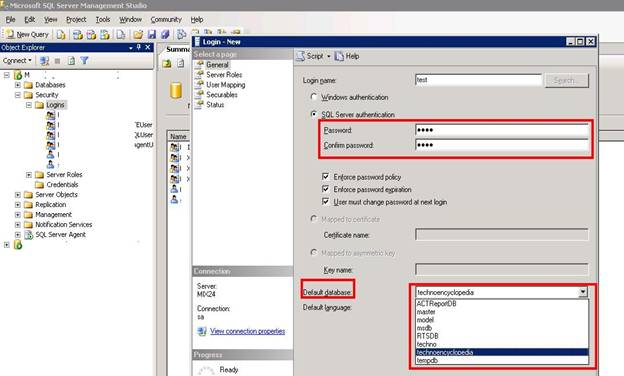Select the User Mapping page
Image resolution: width=624 pixels, height=376 pixels.
click(x=226, y=85)
